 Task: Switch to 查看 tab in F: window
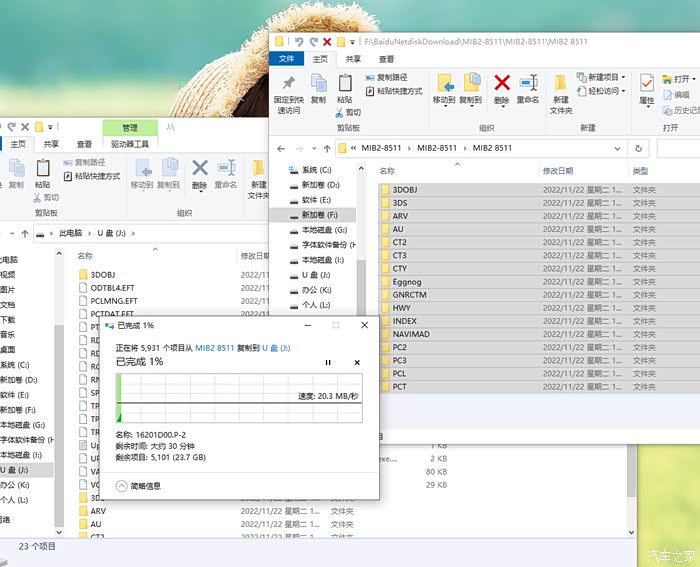pos(385,59)
